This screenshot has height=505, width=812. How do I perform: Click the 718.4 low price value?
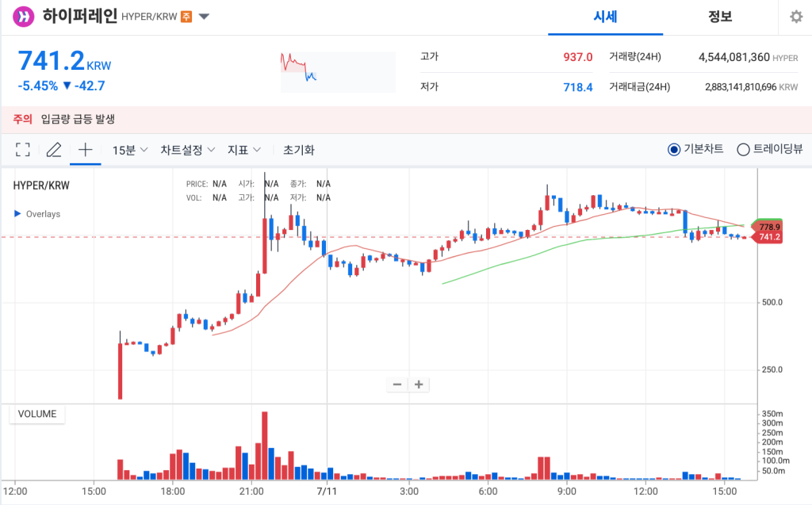coord(578,87)
